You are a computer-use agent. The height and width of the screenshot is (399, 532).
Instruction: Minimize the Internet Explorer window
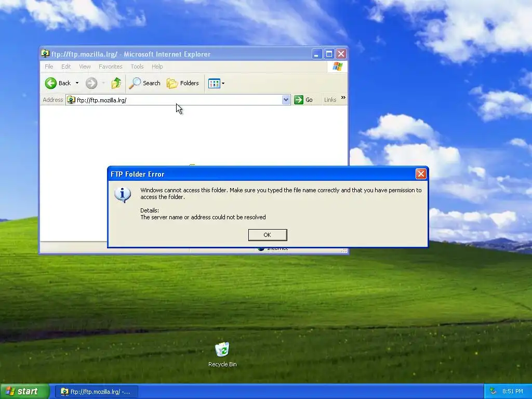316,54
